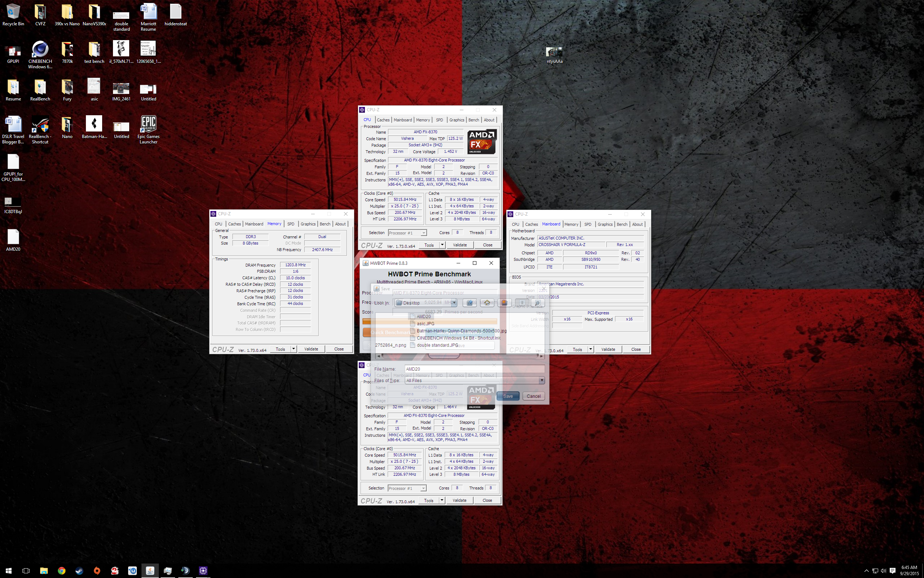Launch Uplay from taskbar

[x=132, y=571]
